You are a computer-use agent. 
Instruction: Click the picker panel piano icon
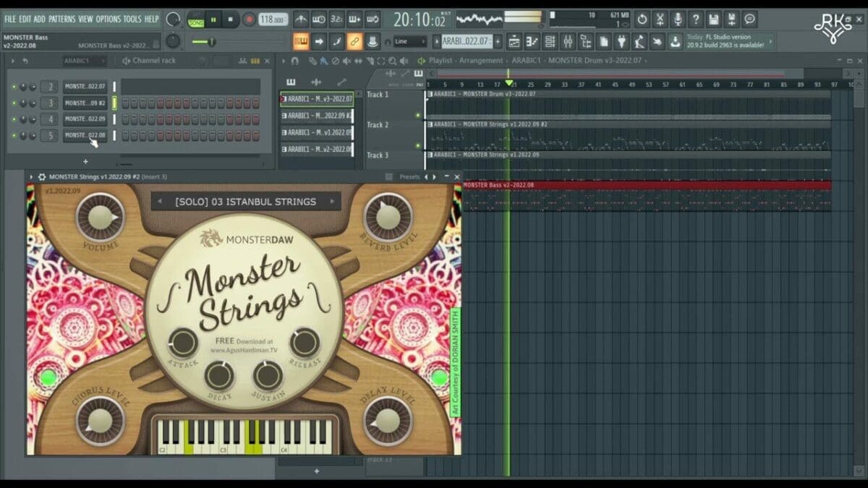click(x=291, y=82)
